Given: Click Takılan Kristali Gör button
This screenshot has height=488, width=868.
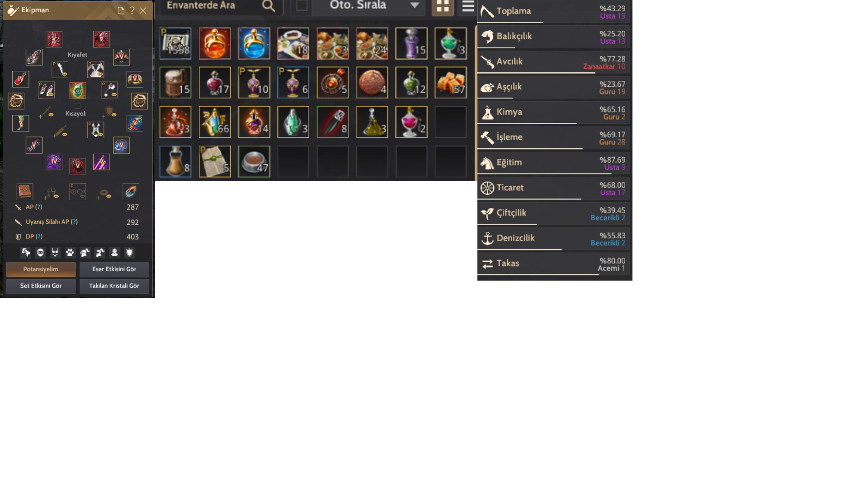Looking at the screenshot, I should [x=114, y=286].
